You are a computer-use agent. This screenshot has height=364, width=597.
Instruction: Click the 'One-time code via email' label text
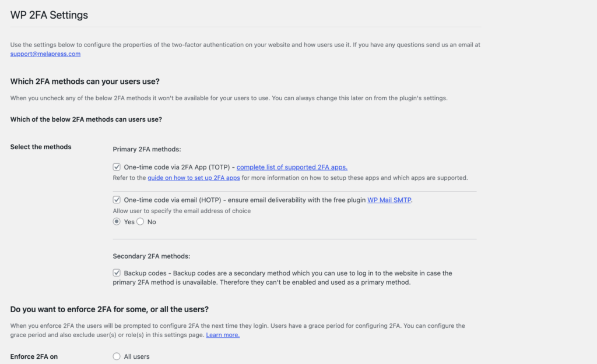(x=175, y=200)
